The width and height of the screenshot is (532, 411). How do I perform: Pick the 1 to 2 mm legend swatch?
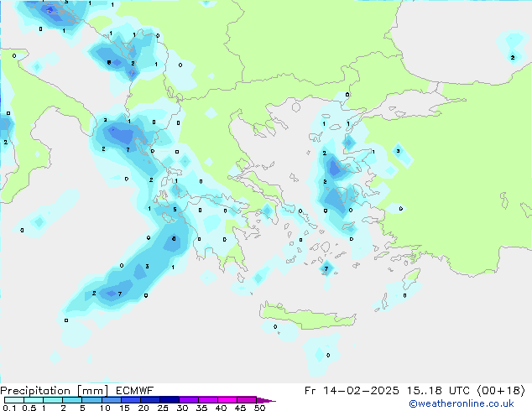pyautogui.click(x=53, y=400)
